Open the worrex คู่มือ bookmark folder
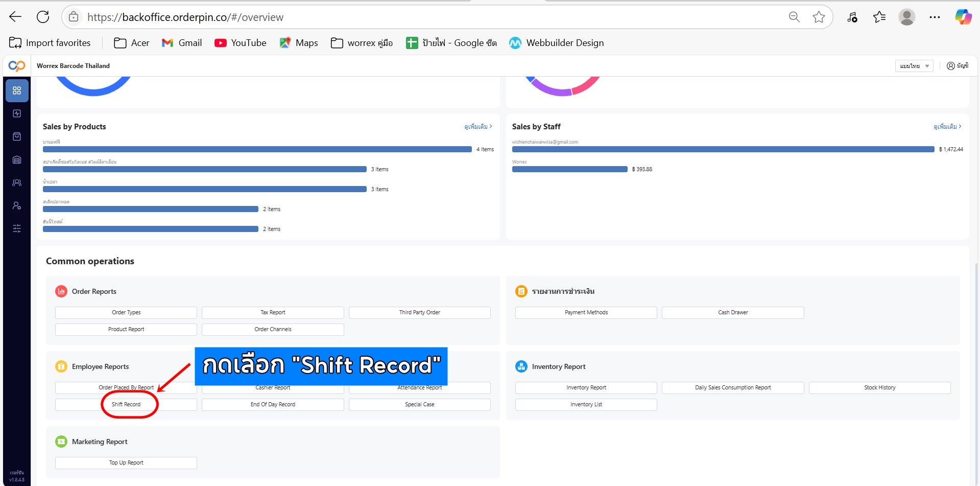Image resolution: width=980 pixels, height=486 pixels. (362, 43)
